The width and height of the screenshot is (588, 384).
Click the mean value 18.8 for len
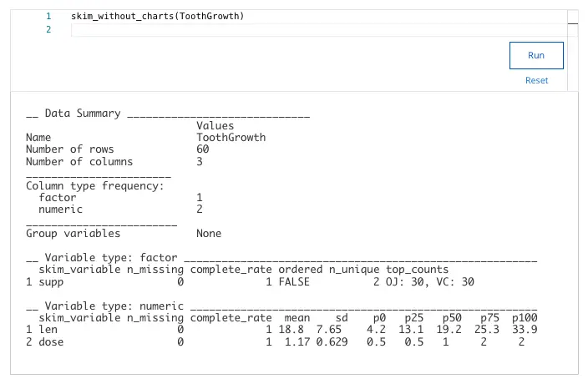coord(291,330)
